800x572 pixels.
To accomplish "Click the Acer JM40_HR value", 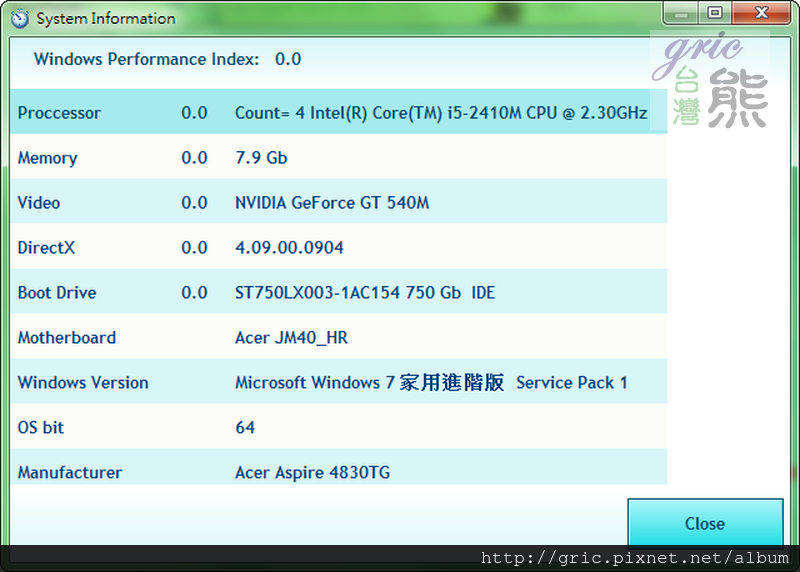I will point(291,338).
